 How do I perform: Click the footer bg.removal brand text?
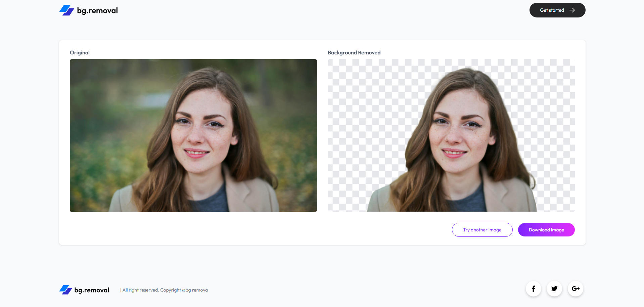coord(92,290)
